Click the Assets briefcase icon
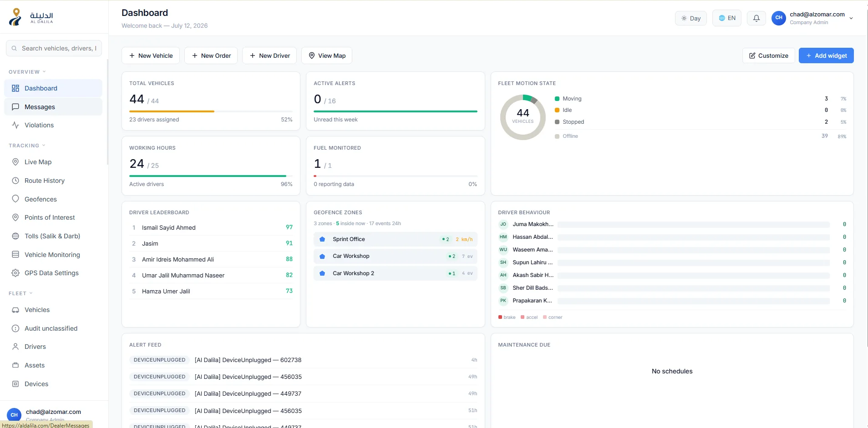The image size is (868, 428). [15, 365]
